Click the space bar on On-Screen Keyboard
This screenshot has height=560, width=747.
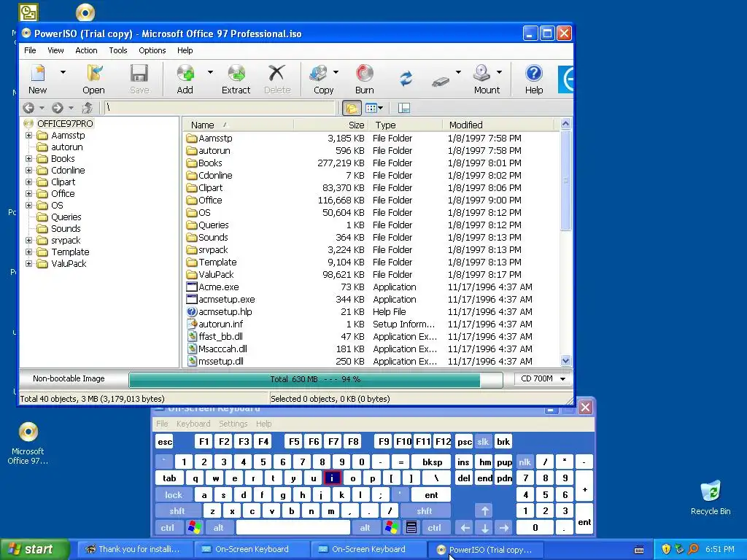293,528
